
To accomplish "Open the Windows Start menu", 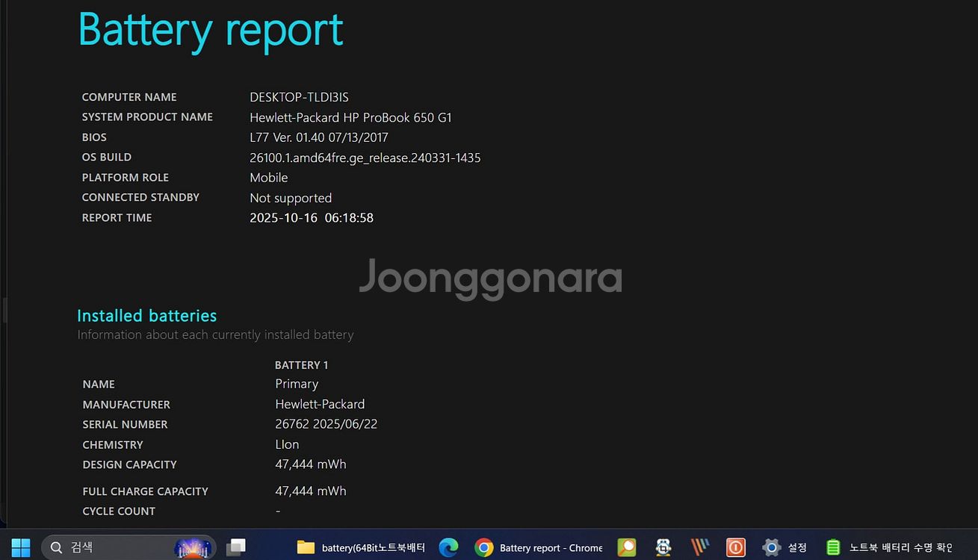I will 21,547.
